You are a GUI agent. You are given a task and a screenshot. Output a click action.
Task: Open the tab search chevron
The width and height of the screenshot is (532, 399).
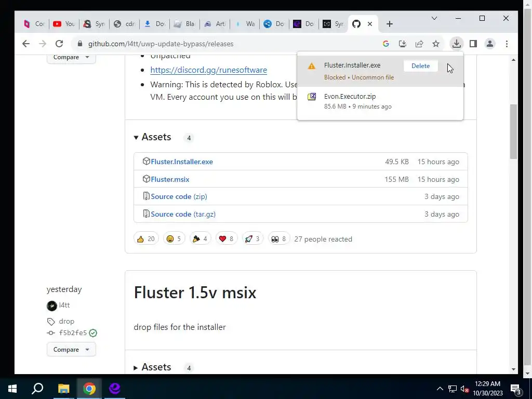tap(434, 18)
